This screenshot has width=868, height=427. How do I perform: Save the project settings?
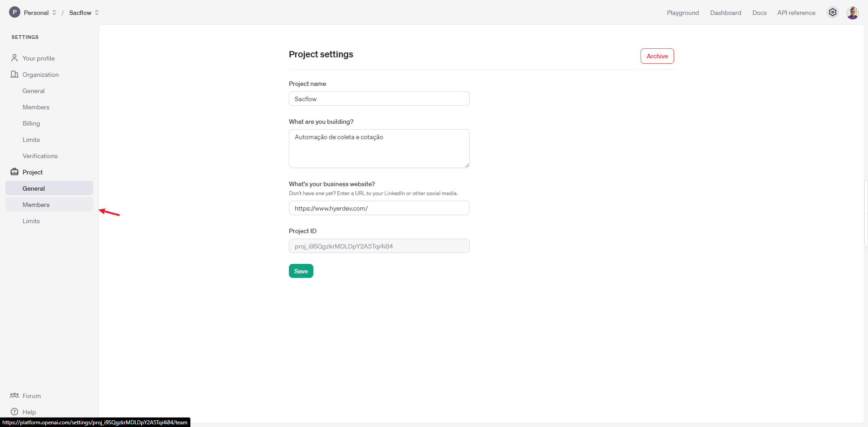tap(301, 271)
